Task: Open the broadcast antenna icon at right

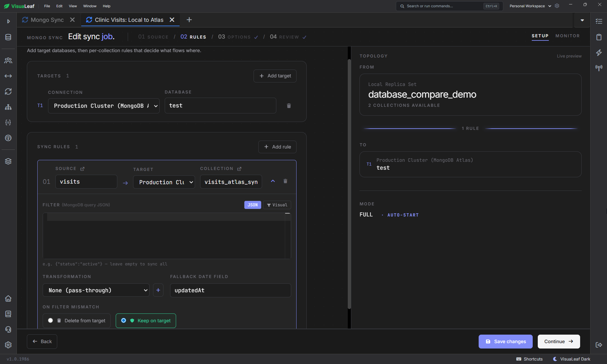Action: (599, 68)
